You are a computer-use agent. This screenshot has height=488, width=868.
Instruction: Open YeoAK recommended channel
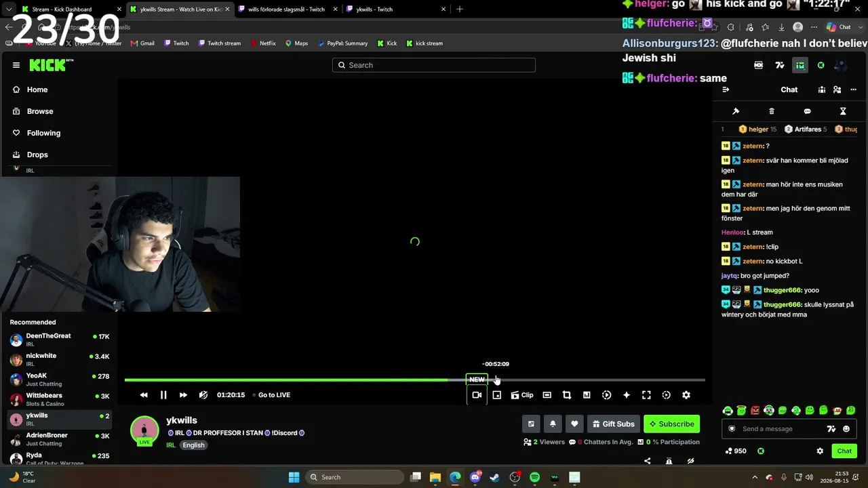click(60, 380)
